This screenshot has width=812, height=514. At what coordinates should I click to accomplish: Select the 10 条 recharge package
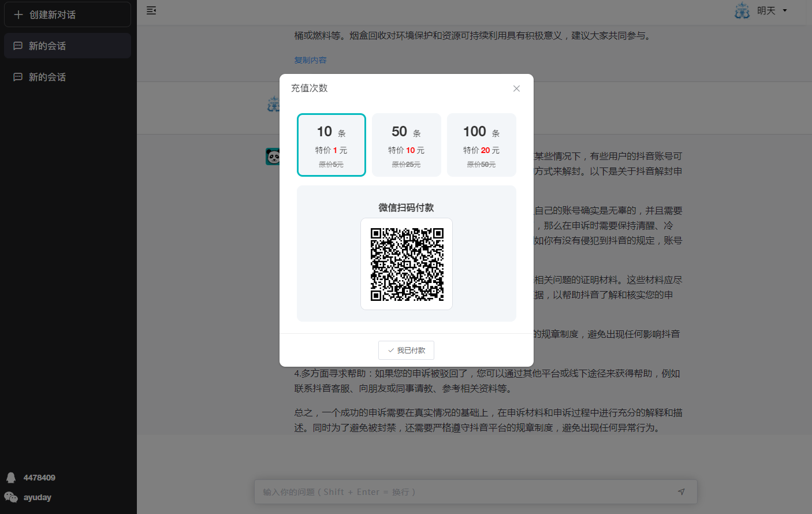(331, 145)
